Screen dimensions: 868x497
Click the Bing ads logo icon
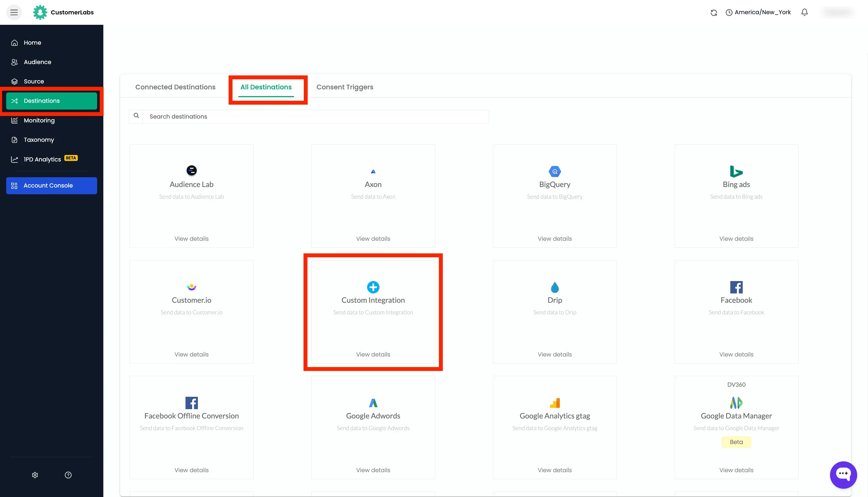[x=736, y=171]
